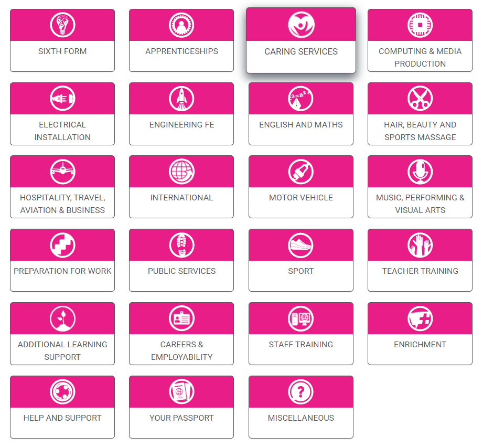This screenshot has height=448, width=483.
Task: Click the International globe icon
Action: [x=181, y=172]
